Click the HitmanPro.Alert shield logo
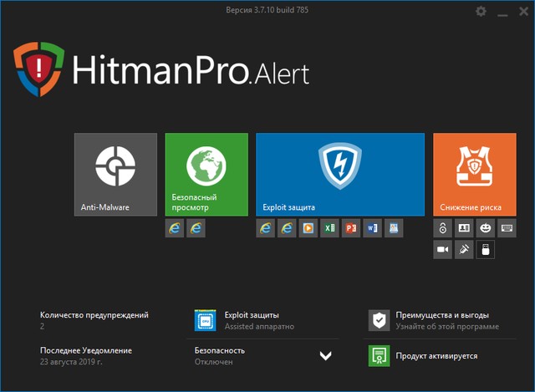 pyautogui.click(x=38, y=69)
